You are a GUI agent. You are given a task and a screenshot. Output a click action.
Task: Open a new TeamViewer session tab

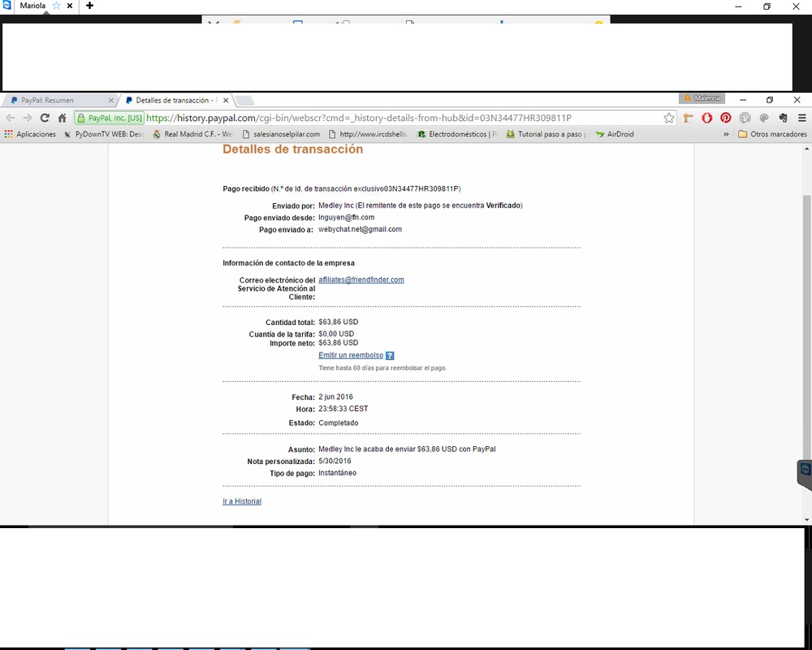point(89,6)
